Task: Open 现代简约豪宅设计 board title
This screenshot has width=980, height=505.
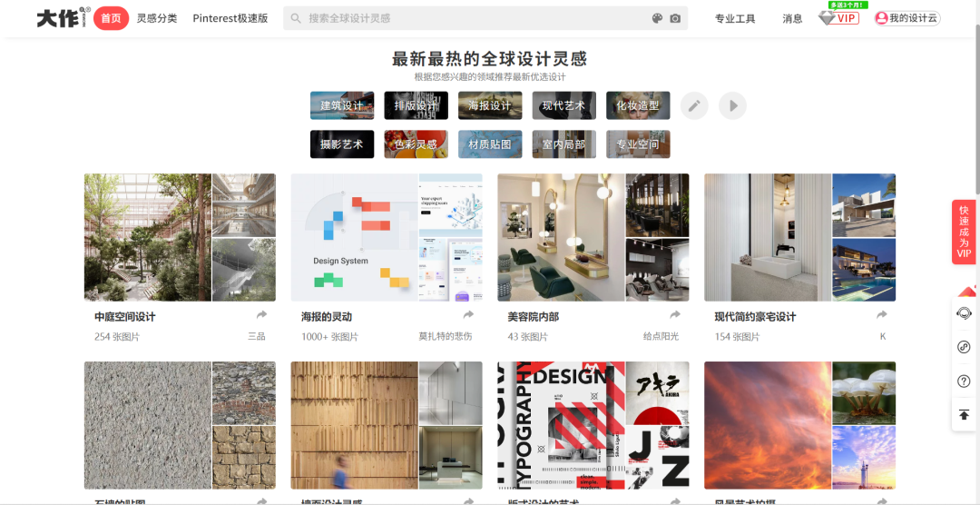Action: (755, 317)
